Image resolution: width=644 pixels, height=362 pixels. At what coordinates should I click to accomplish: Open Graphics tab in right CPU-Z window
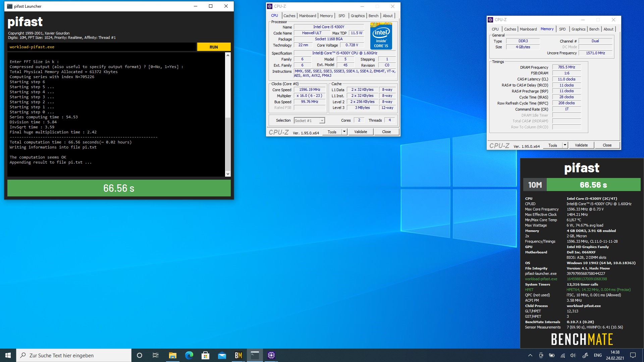578,29
